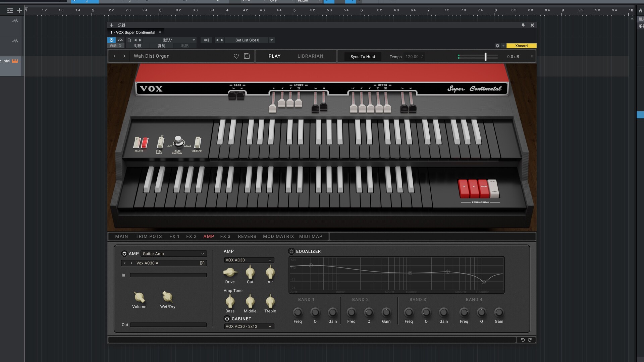
Task: Open the LIBRARIAN view
Action: pyautogui.click(x=310, y=56)
